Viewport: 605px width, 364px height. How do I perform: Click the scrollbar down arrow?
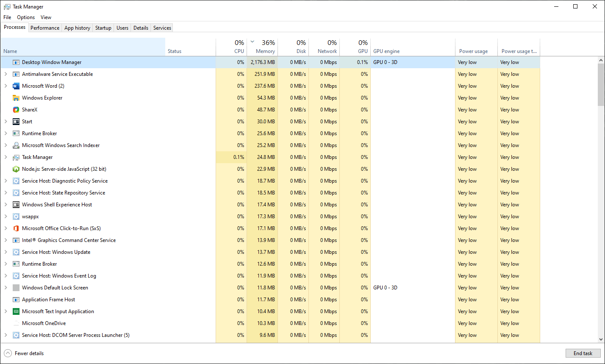point(601,339)
